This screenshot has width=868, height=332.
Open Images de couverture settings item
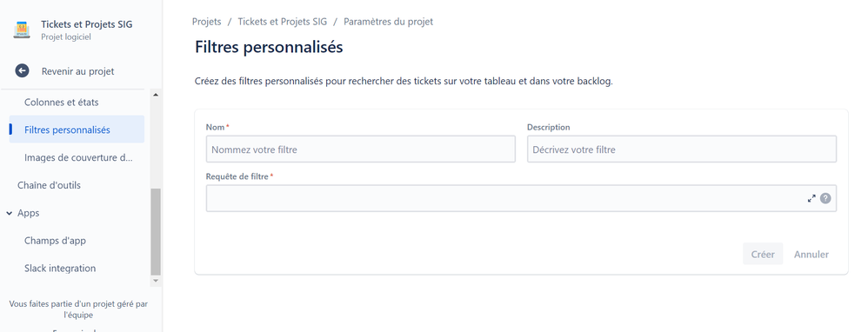tap(77, 157)
